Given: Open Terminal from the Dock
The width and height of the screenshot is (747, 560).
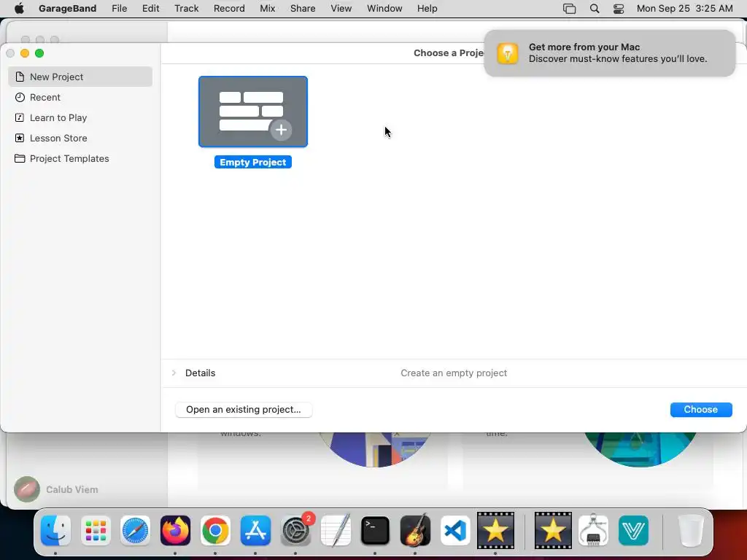Looking at the screenshot, I should pyautogui.click(x=376, y=531).
